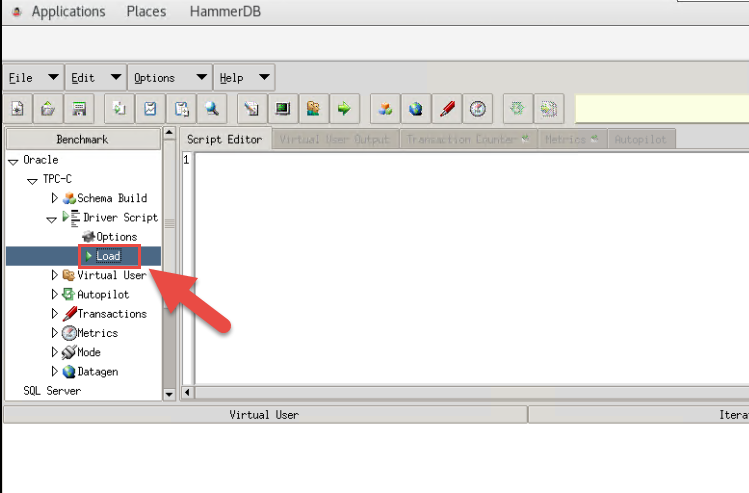The image size is (749, 493).
Task: Click the Virtual User tree icon
Action: 69,275
